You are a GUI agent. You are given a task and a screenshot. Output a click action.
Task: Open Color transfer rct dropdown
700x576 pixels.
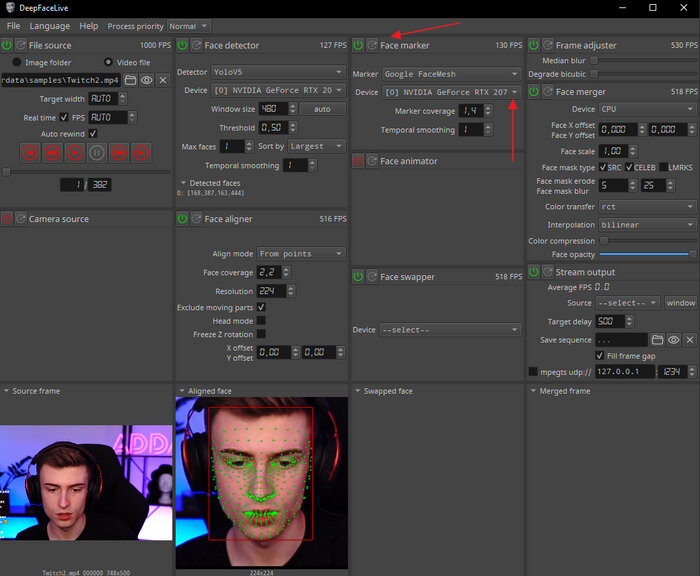click(x=647, y=207)
